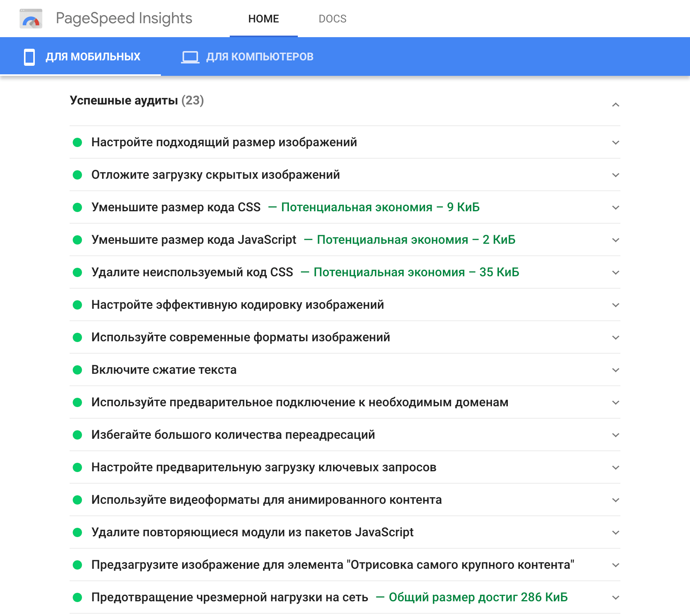Click Потенциальная экономия – 2 КиБ text
Viewport: 690px width, 616px height.
pyautogui.click(x=416, y=240)
